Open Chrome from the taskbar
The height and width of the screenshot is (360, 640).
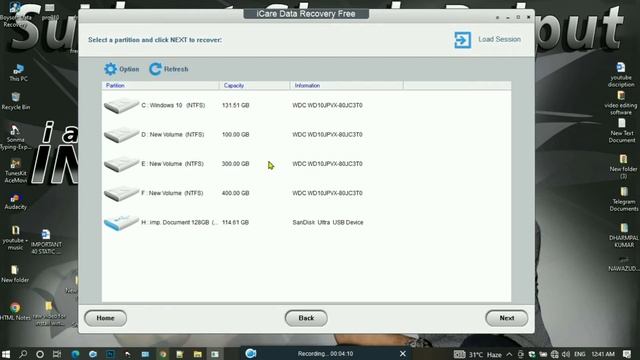tap(163, 354)
